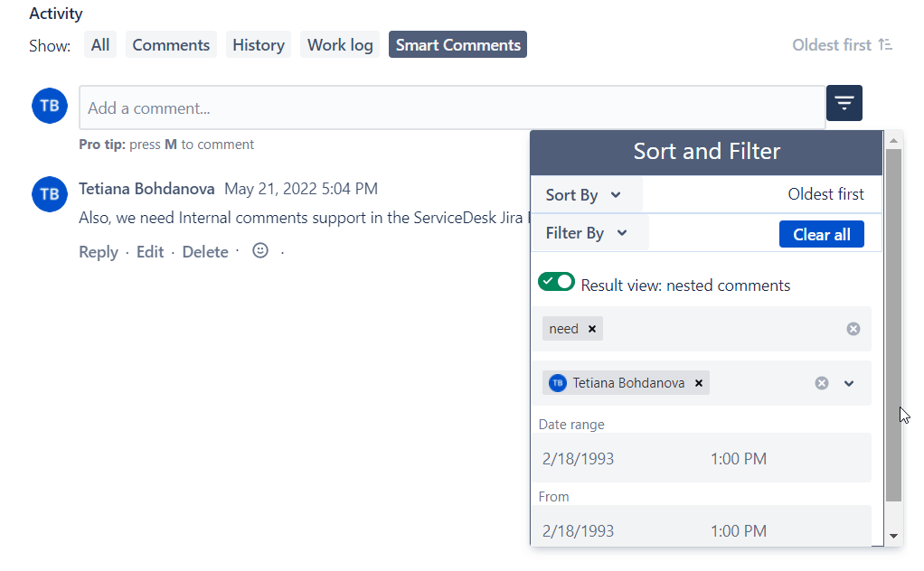Image resolution: width=924 pixels, height=571 pixels.
Task: Remove Tetiana Bohdanova from author filter
Action: [698, 383]
